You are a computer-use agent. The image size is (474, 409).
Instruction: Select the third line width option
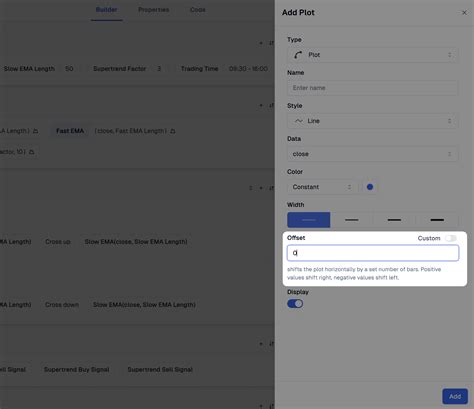(x=394, y=220)
